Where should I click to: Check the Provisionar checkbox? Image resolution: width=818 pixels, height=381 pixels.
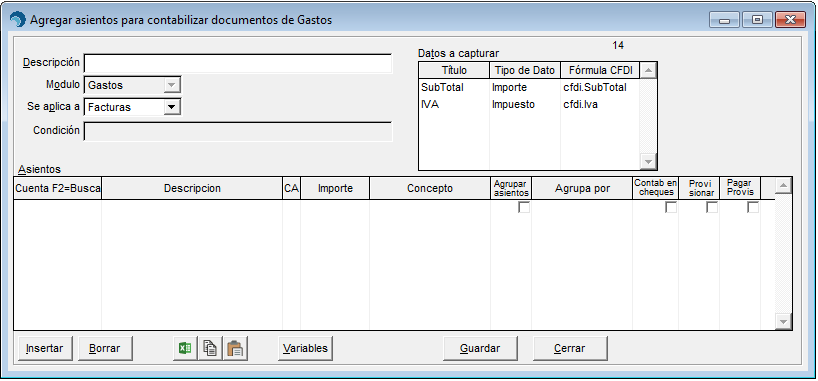pyautogui.click(x=712, y=207)
